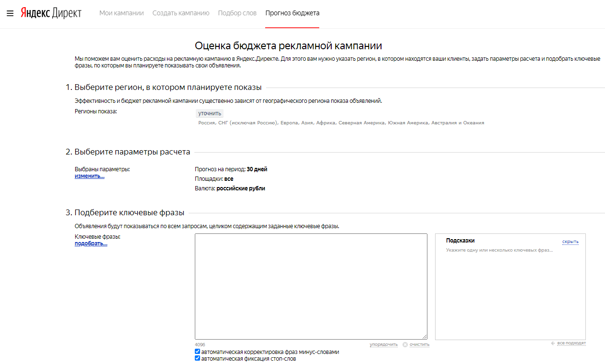
Task: Click the подобрать keyword phrases link
Action: click(90, 243)
